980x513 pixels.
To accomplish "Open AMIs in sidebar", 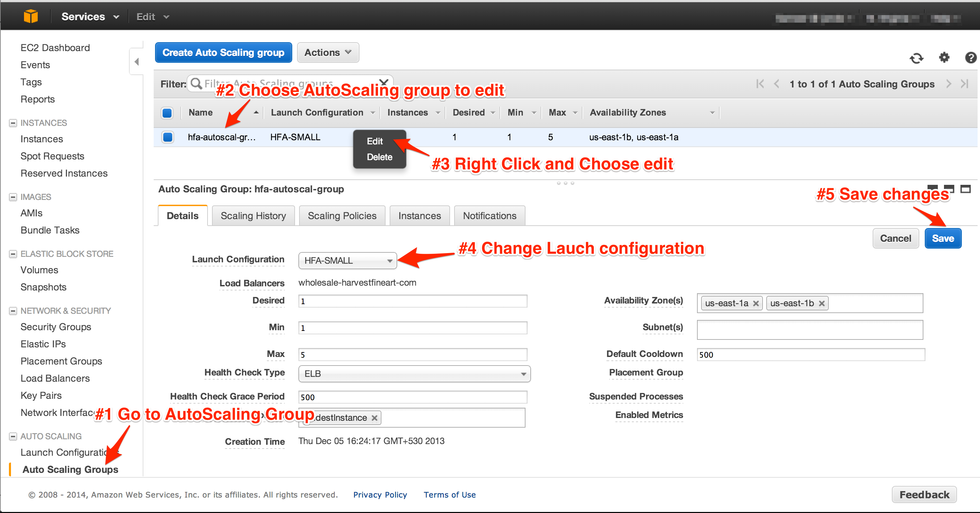I will point(31,213).
